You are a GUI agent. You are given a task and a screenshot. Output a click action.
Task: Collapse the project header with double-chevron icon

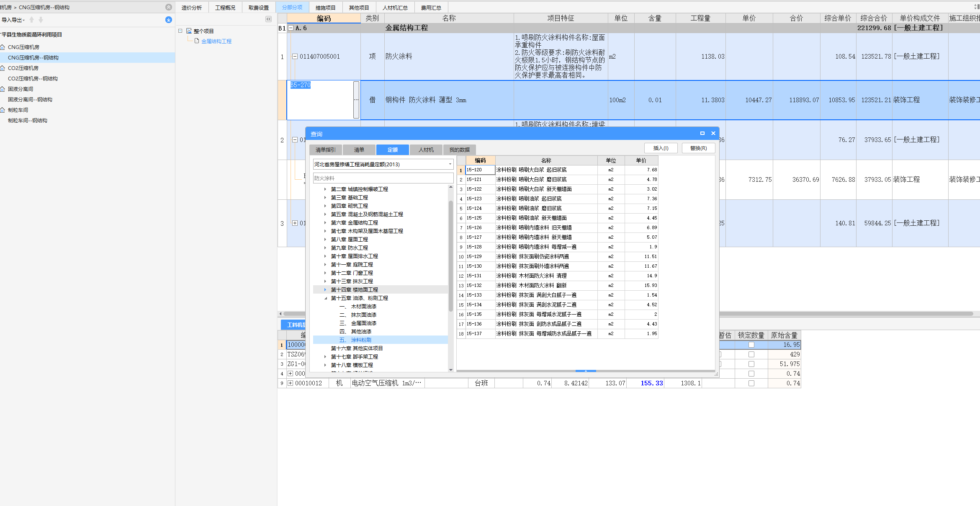169,7
